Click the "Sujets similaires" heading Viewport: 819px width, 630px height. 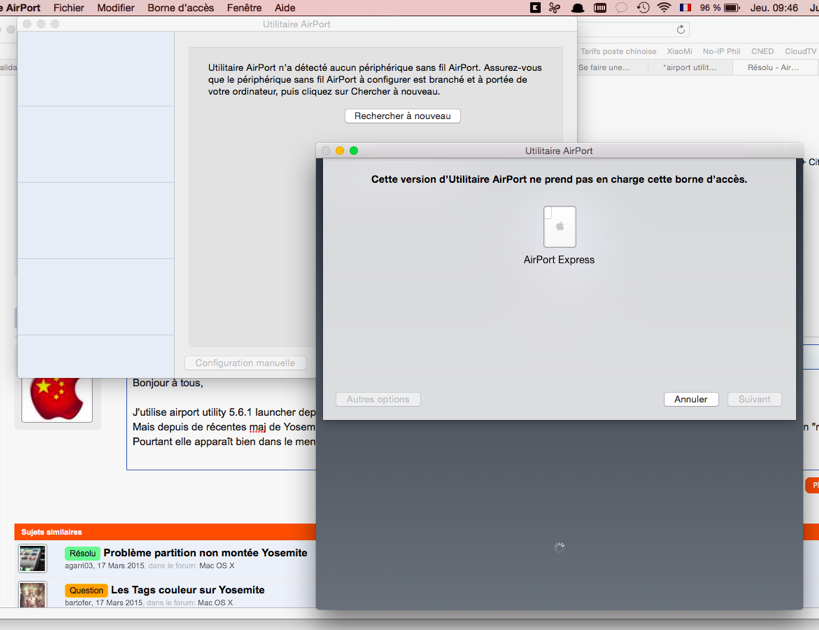tap(52, 532)
